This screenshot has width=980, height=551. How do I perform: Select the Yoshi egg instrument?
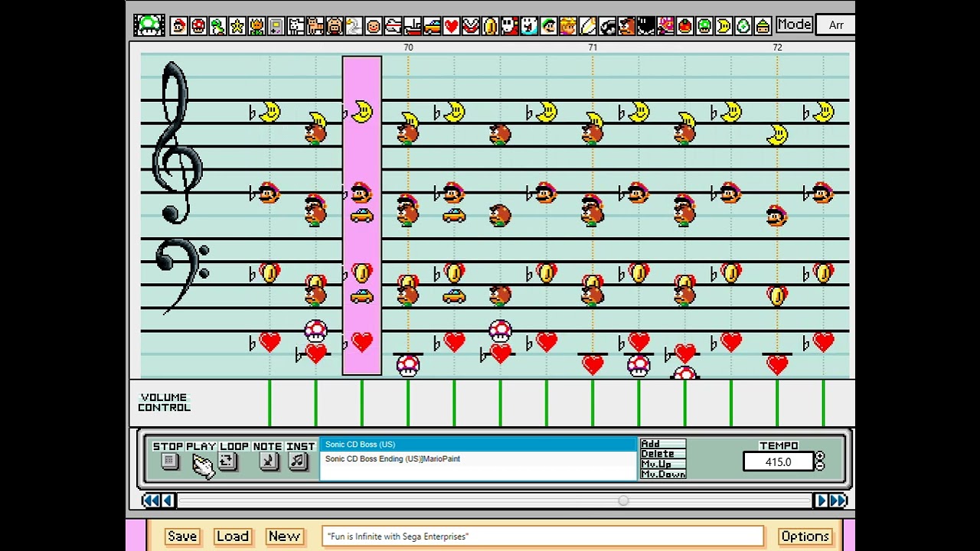click(x=743, y=26)
